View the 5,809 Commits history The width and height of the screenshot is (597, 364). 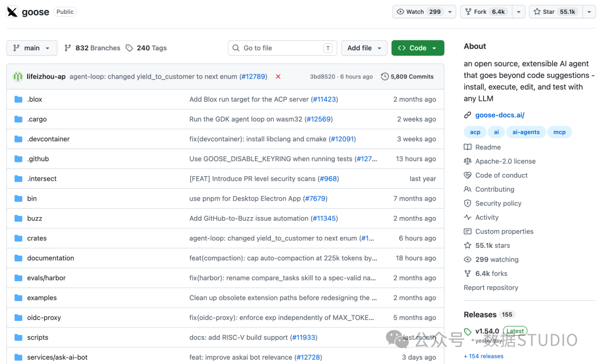[x=407, y=76]
